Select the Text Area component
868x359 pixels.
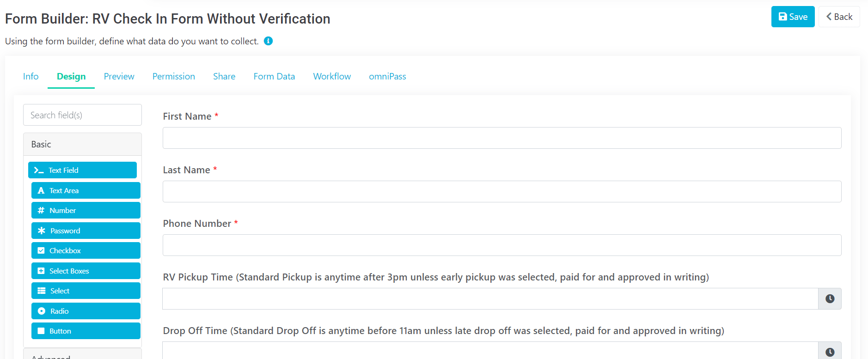(86, 190)
